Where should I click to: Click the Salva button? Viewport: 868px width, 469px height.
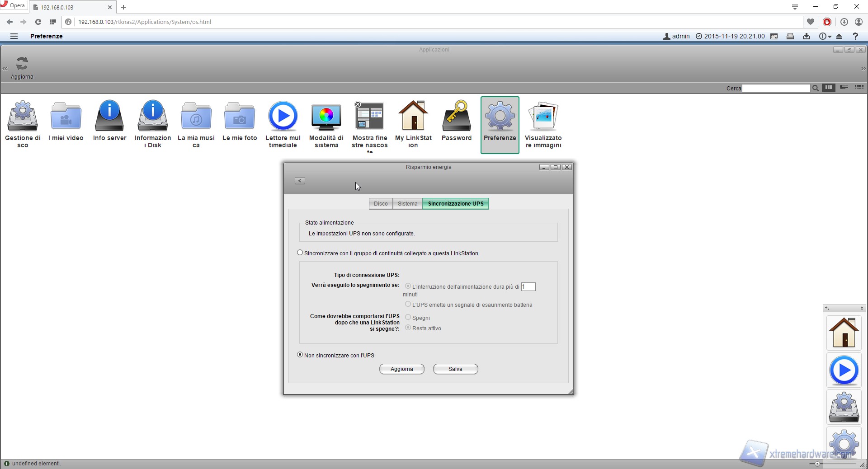(x=455, y=369)
